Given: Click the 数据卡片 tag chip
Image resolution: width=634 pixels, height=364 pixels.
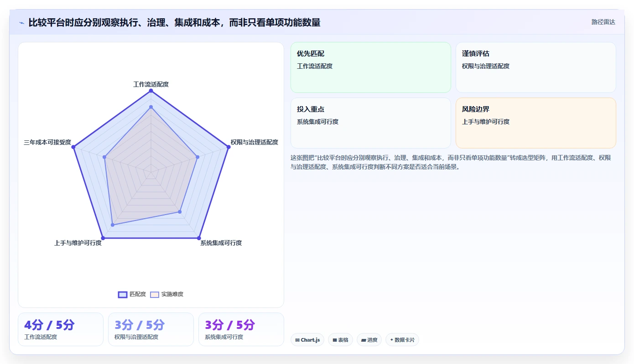Looking at the screenshot, I should 402,340.
